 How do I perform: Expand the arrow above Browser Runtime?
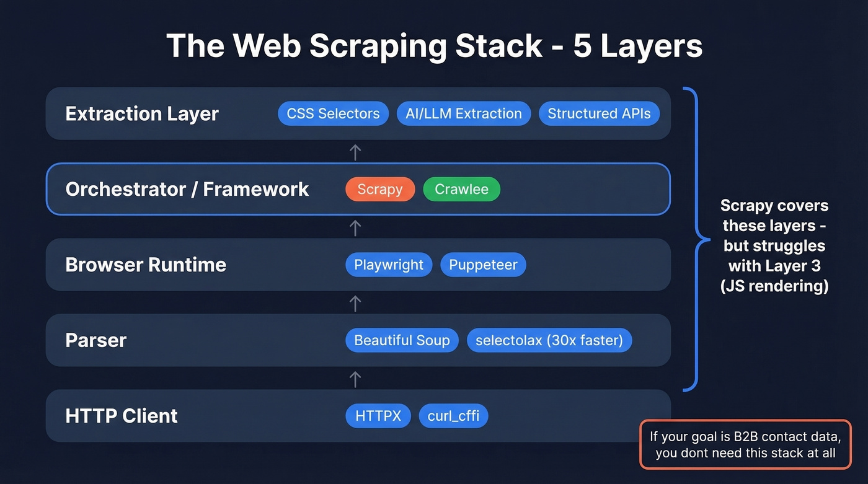click(x=355, y=227)
